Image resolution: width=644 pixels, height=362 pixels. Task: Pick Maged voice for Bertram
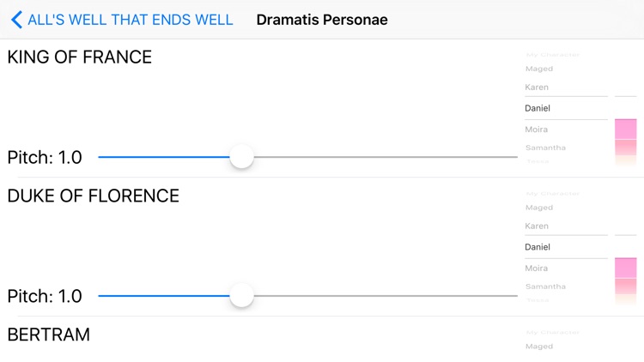pyautogui.click(x=539, y=347)
